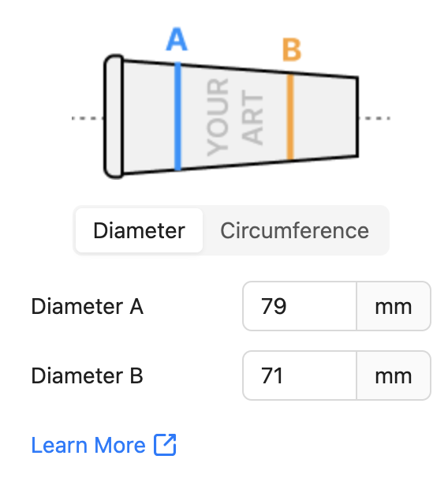
Task: Click the external link arrow icon
Action: 165,445
